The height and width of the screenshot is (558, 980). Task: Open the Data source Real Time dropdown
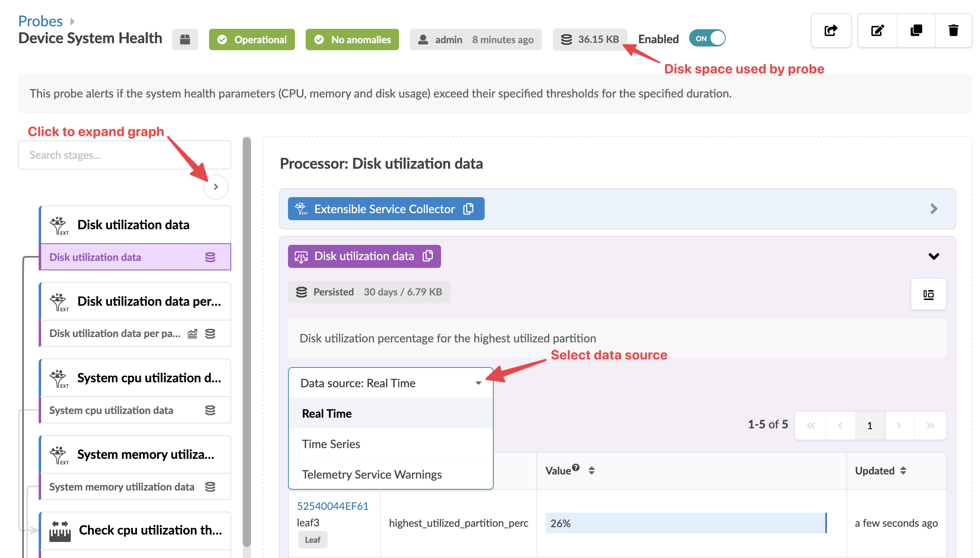pyautogui.click(x=390, y=383)
